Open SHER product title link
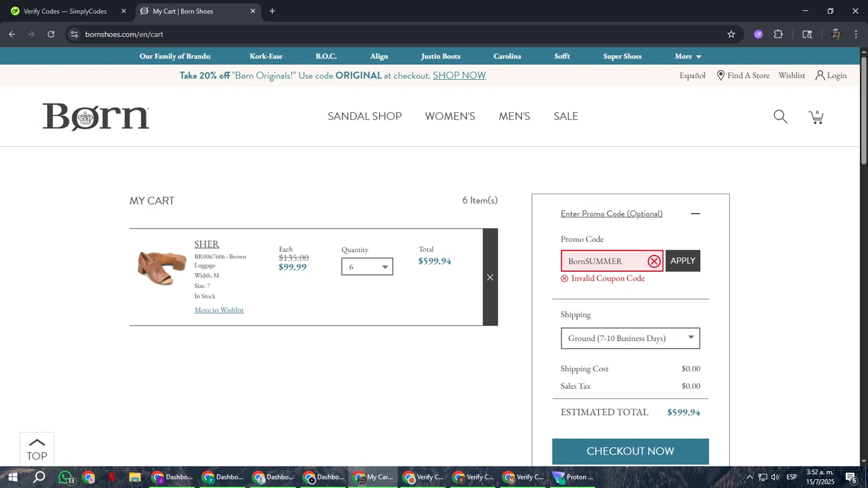 (x=207, y=244)
